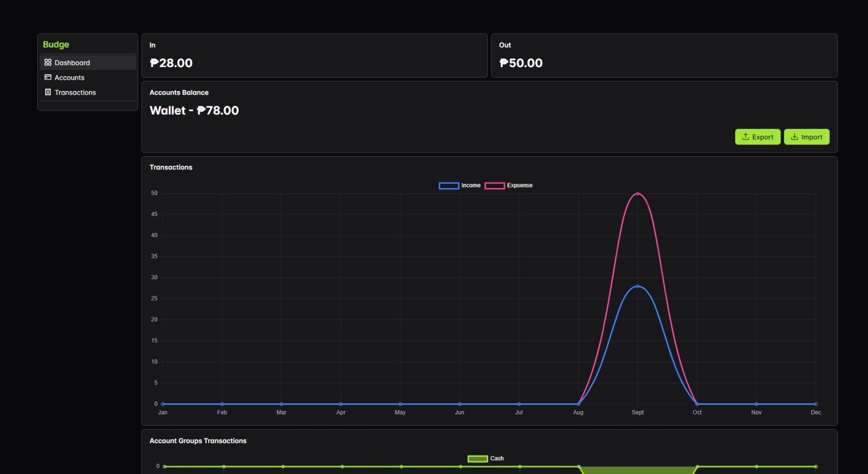Click the Dashboard grid icon in sidebar
868x474 pixels.
48,62
